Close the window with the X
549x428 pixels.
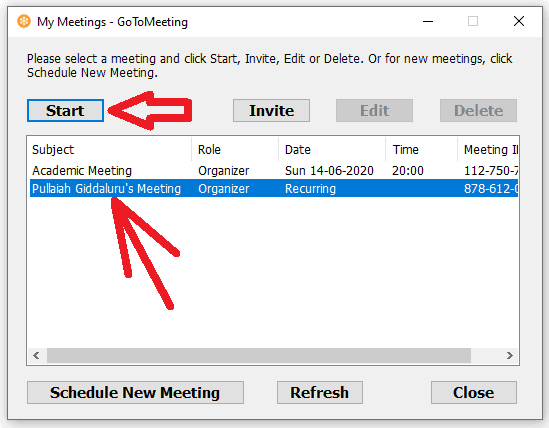coord(519,21)
